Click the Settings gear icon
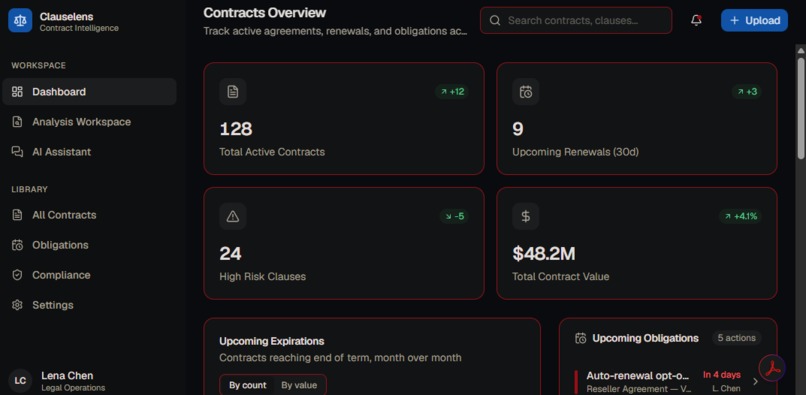 [x=17, y=305]
